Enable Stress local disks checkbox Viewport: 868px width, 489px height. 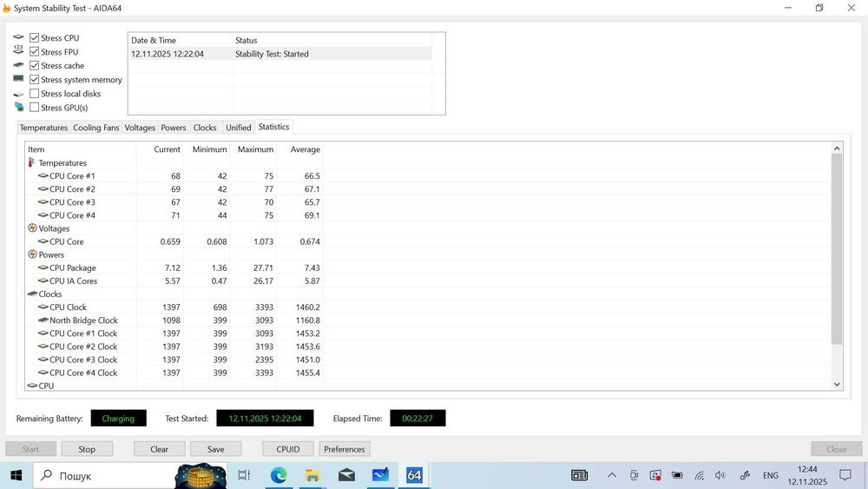point(35,94)
